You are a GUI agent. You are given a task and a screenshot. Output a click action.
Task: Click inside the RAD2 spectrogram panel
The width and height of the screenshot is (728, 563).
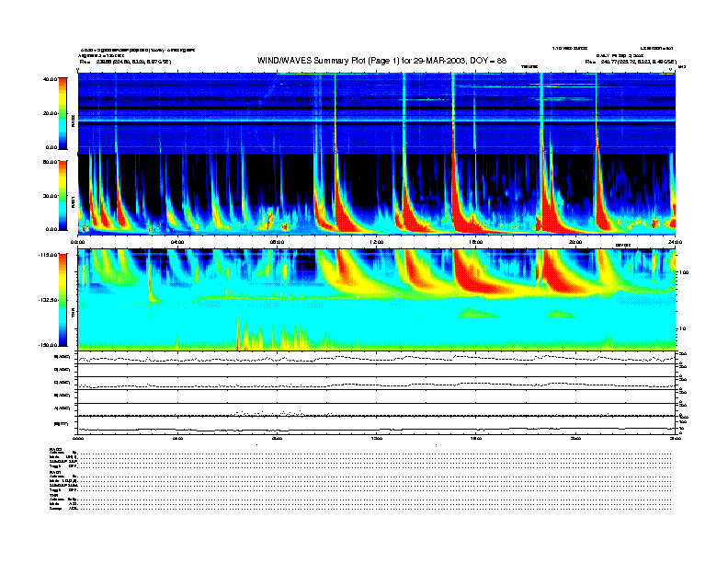(x=377, y=113)
